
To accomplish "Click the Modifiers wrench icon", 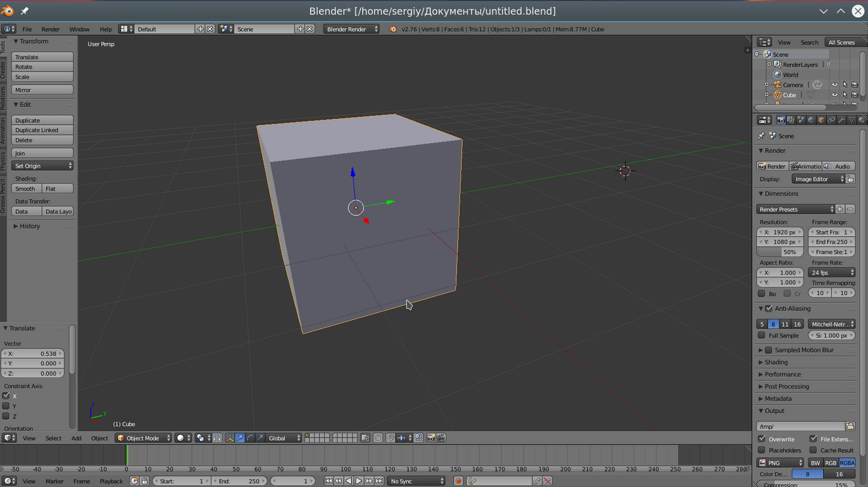I will [x=841, y=120].
